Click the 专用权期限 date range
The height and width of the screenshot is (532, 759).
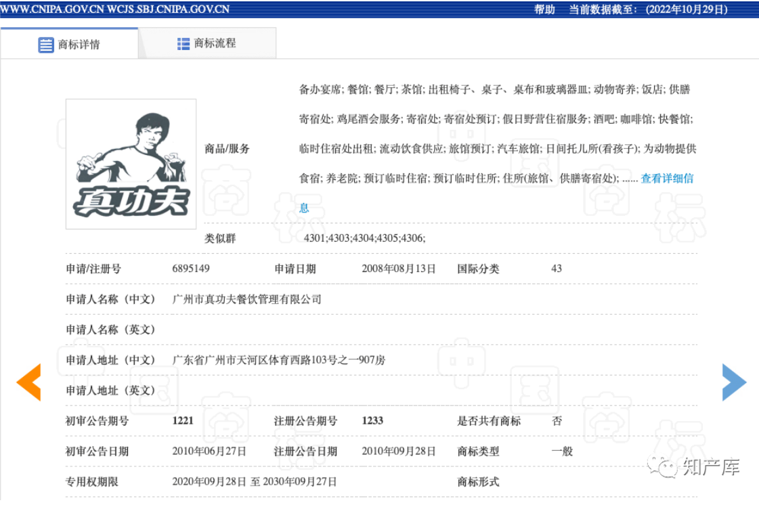pos(255,482)
